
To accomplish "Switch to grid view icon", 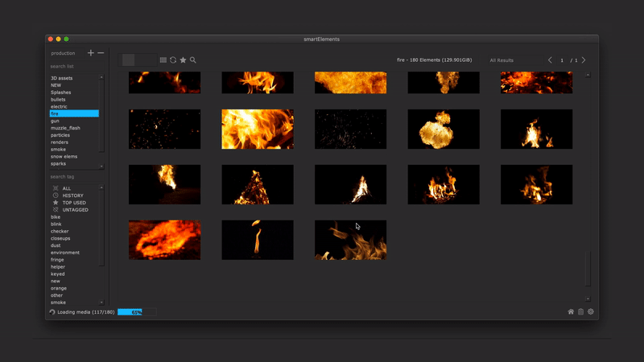I will pos(163,60).
